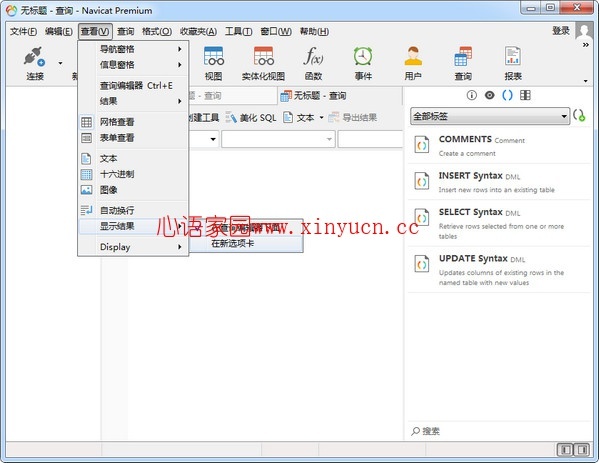
Task: Click the Text (文本) toolbar button
Action: [299, 118]
